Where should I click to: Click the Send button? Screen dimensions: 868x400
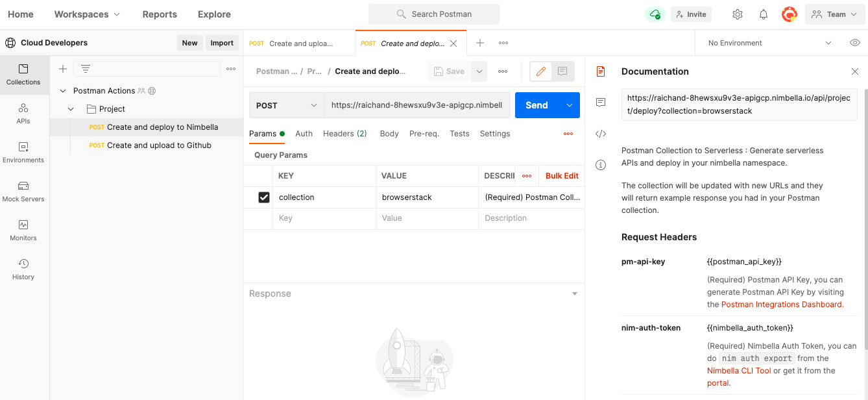click(x=536, y=105)
